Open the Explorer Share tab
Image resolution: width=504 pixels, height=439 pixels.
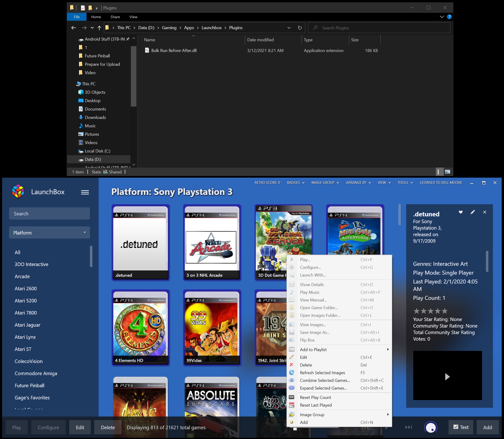pyautogui.click(x=115, y=17)
